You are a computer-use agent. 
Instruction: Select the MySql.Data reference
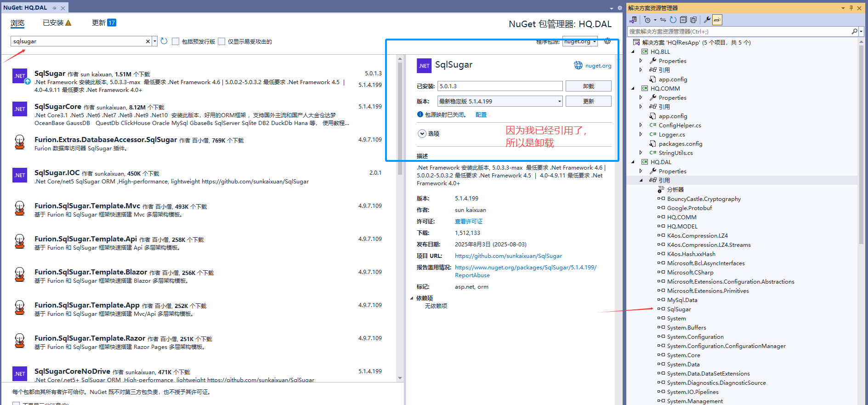coord(682,300)
